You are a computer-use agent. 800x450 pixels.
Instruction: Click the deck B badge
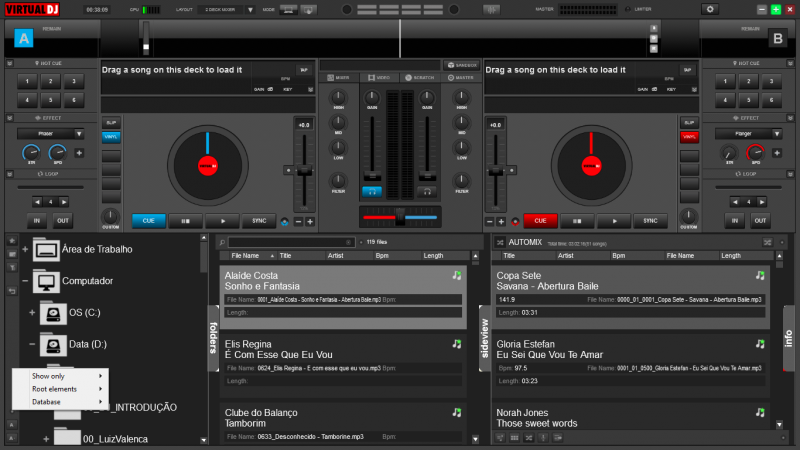778,38
